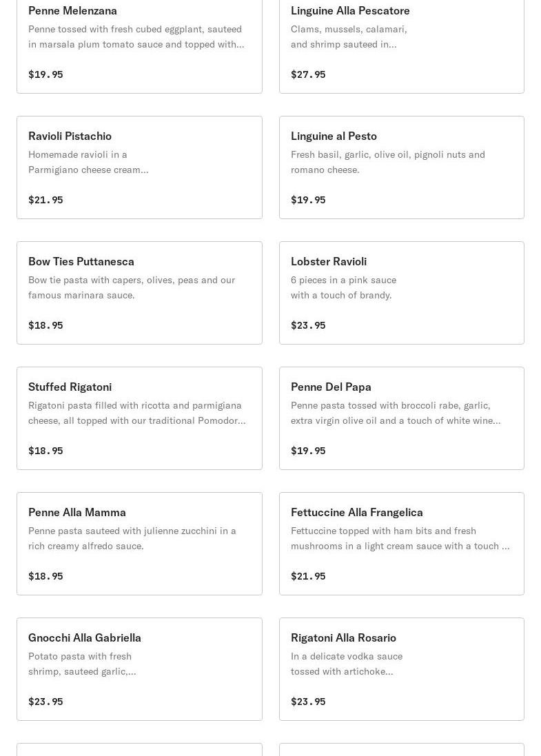Click the Penne Alla Mamma zucchini description
The height and width of the screenshot is (756, 541).
tap(132, 538)
